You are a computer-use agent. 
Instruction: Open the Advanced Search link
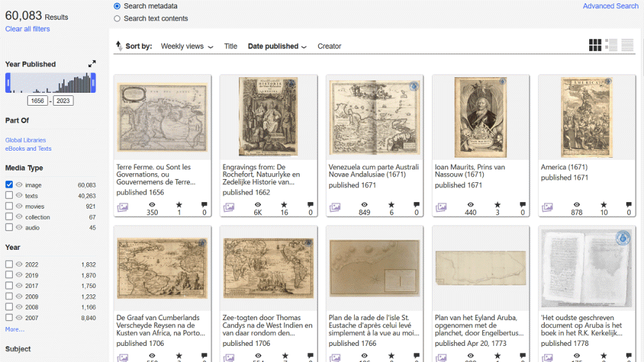coord(610,6)
